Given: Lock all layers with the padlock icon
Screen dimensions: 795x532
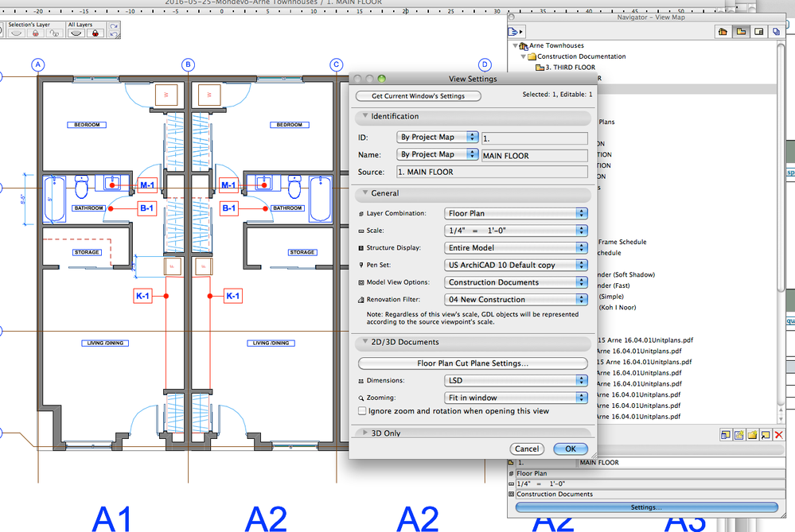Looking at the screenshot, I should coord(95,33).
